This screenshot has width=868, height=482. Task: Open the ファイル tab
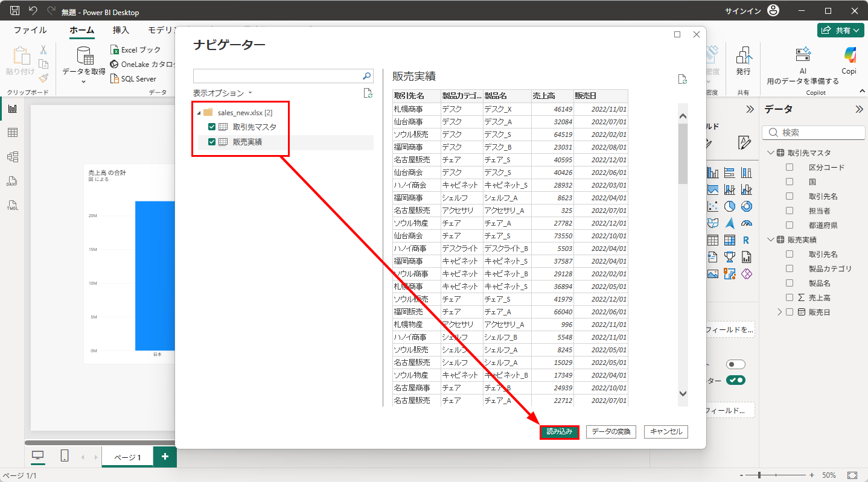[30, 30]
